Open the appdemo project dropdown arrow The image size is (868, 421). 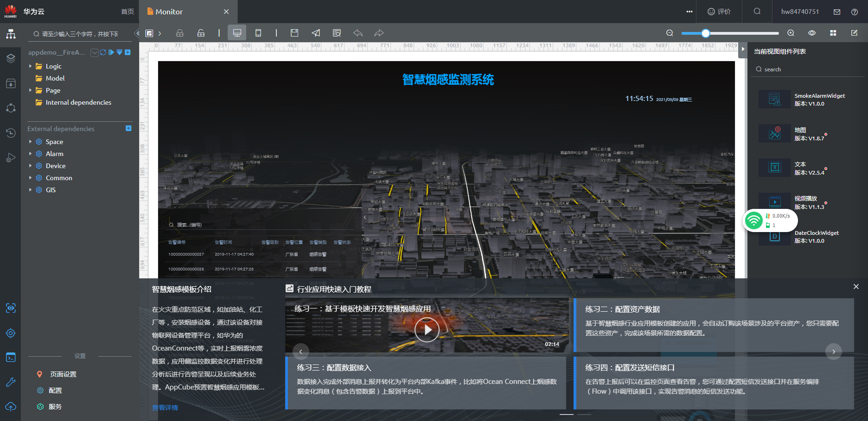(95, 52)
